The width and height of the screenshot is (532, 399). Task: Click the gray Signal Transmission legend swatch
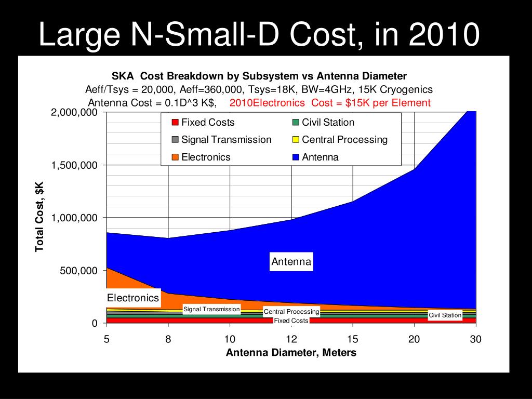pyautogui.click(x=175, y=139)
